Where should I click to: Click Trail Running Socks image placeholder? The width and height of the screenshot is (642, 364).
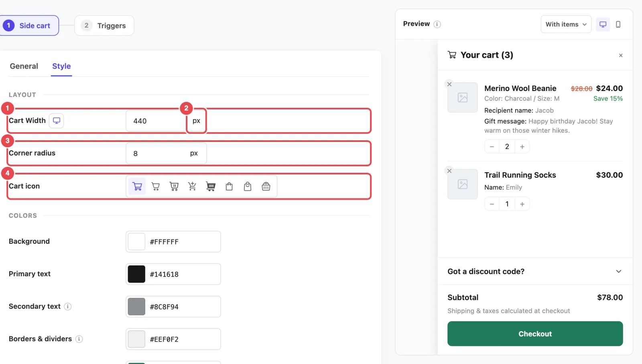pyautogui.click(x=463, y=184)
